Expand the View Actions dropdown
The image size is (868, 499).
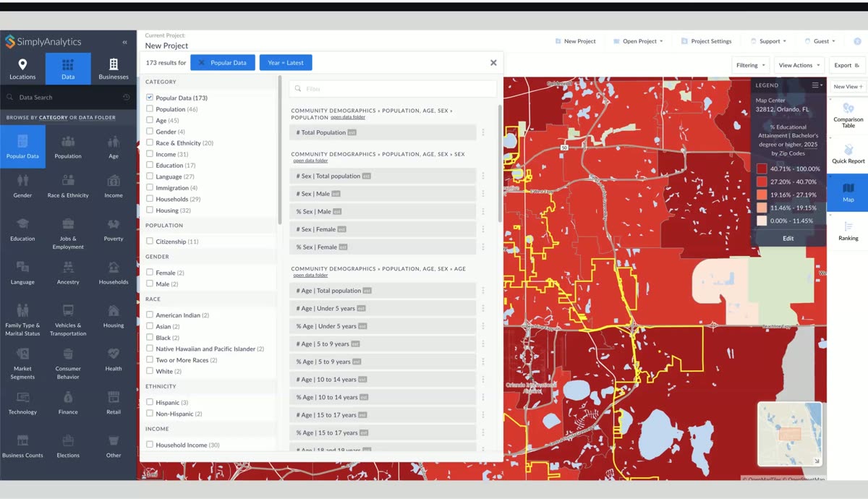pyautogui.click(x=799, y=65)
